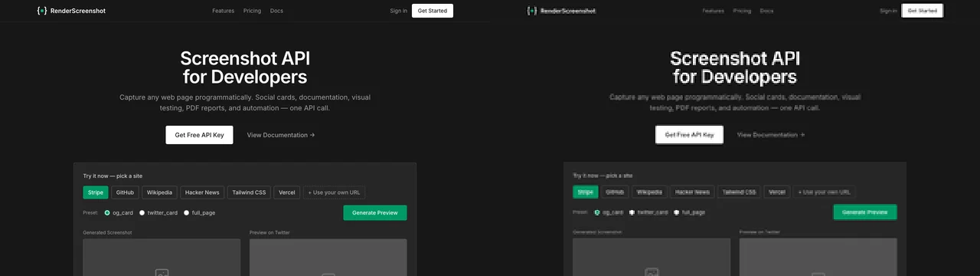The width and height of the screenshot is (980, 276).
Task: Choose the og_card preset radio on the blurred page
Action: coord(597,212)
